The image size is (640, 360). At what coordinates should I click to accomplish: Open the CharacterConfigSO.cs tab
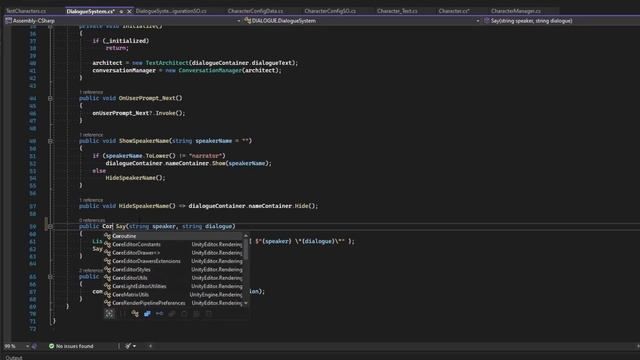[330, 11]
